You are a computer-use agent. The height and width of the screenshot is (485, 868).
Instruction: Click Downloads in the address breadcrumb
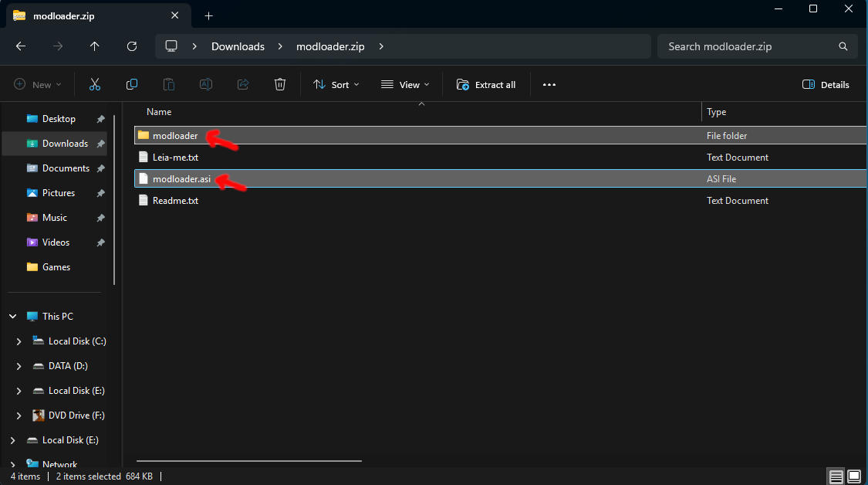click(x=238, y=46)
